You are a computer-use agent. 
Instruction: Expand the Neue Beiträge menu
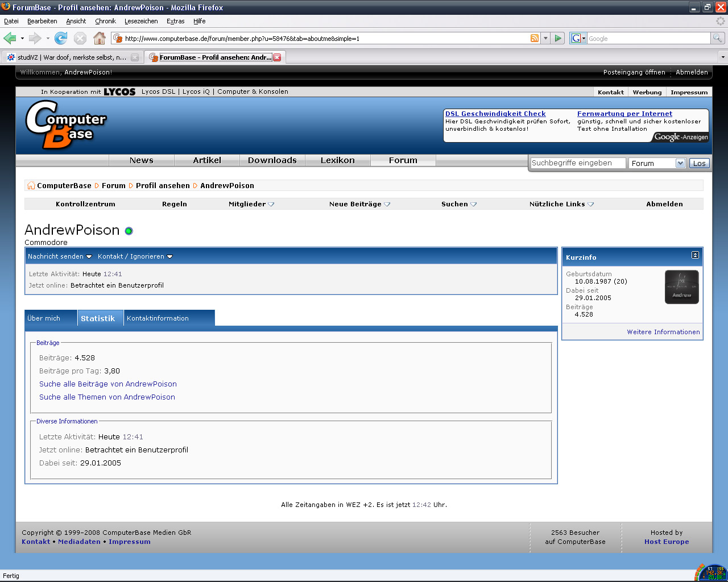coord(359,204)
